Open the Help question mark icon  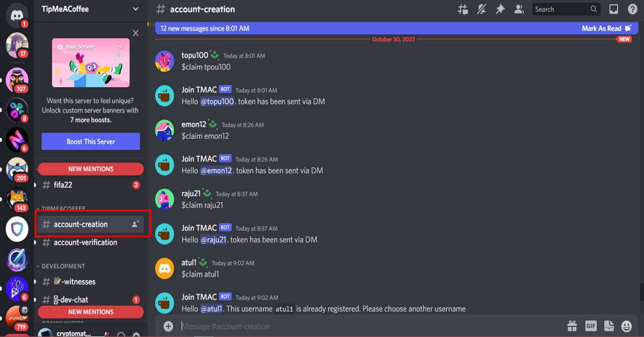632,9
